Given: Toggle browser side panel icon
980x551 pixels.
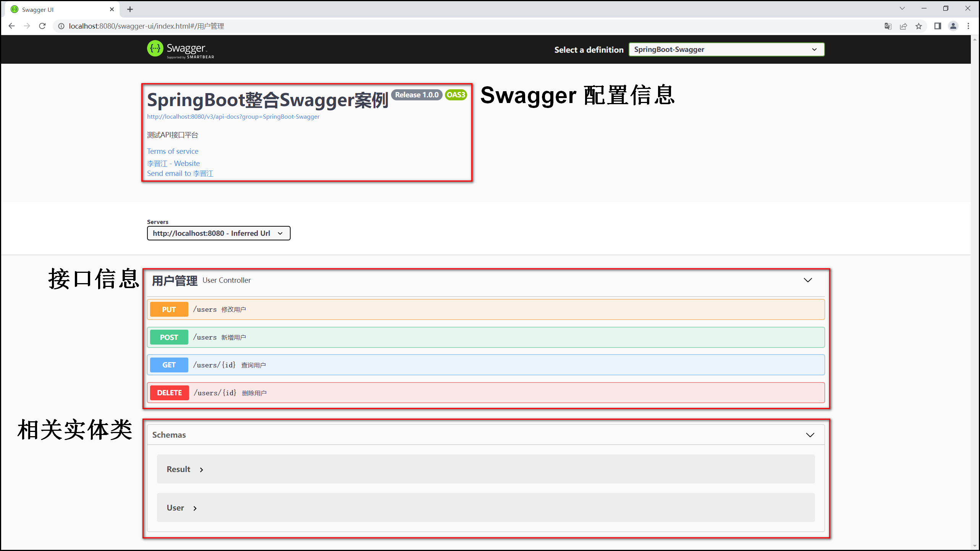Looking at the screenshot, I should 938,26.
